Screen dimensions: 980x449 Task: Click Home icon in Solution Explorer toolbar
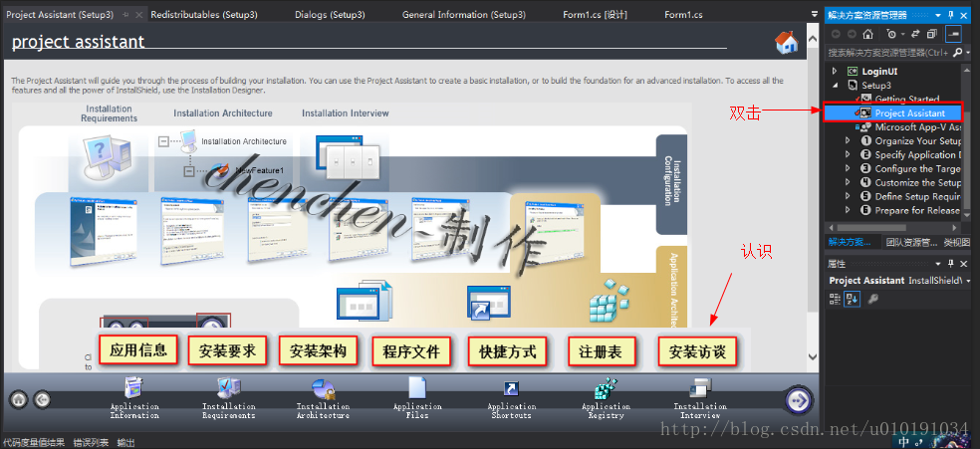[x=868, y=34]
